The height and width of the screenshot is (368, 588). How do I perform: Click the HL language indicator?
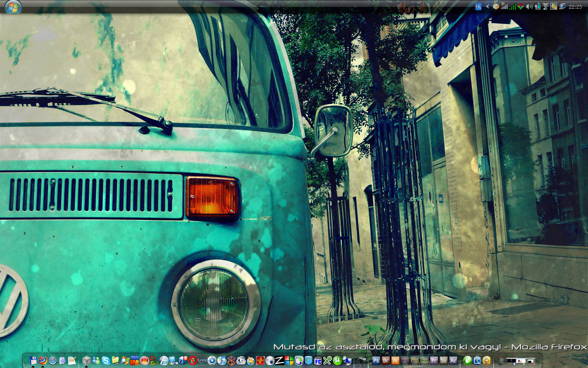[478, 6]
